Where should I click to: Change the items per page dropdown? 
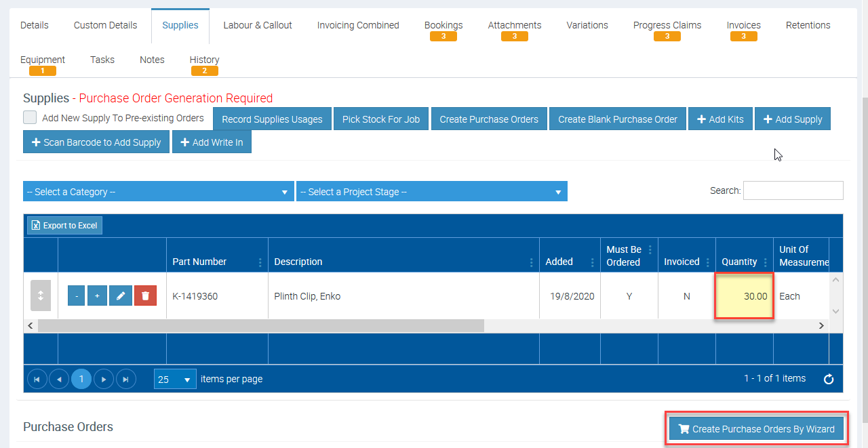[x=175, y=379]
